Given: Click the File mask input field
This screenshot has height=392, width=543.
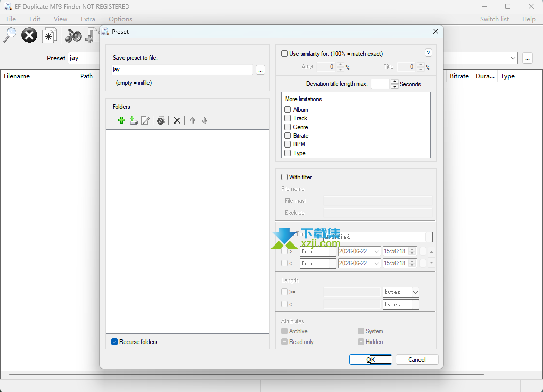Looking at the screenshot, I should point(378,201).
